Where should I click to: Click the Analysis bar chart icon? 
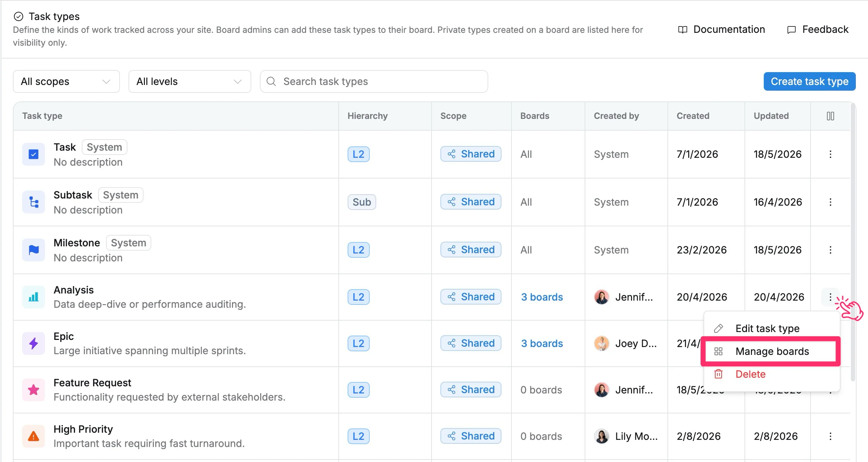[x=34, y=297]
